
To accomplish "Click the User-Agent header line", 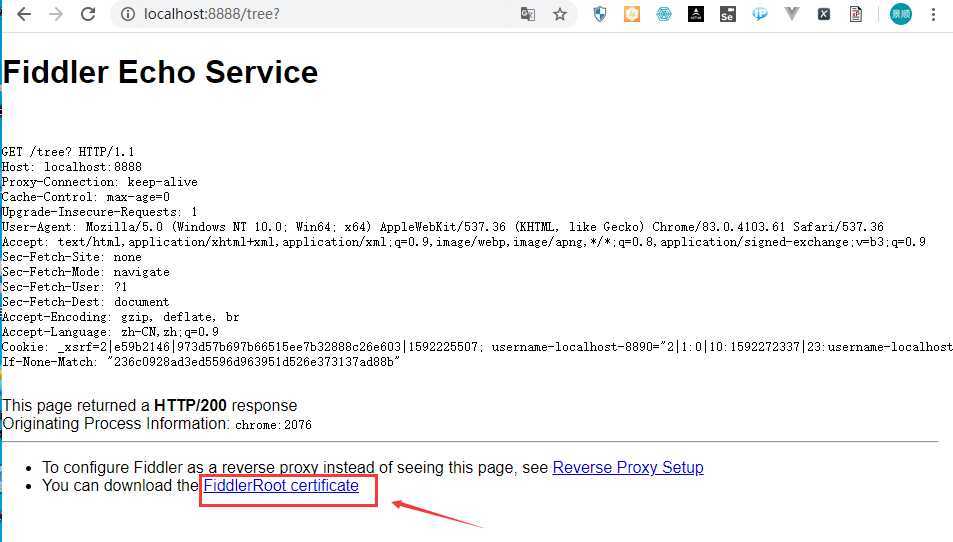I will click(442, 227).
